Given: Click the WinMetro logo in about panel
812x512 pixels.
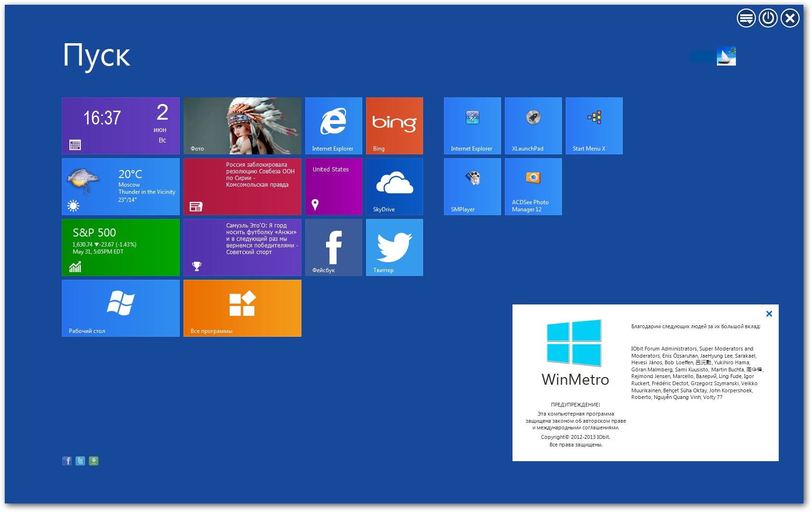Looking at the screenshot, I should click(574, 343).
